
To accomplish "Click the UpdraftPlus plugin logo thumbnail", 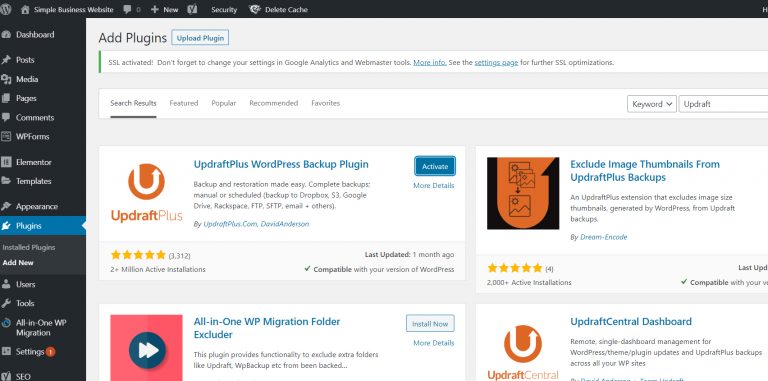I will (x=146, y=193).
